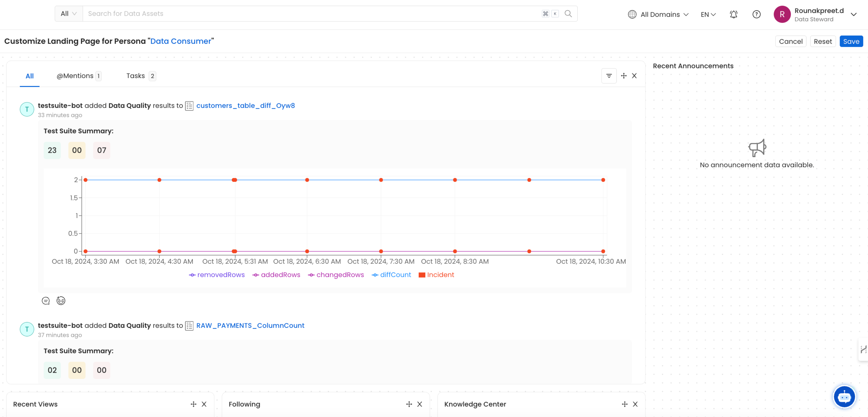Save the customized landing page
The height and width of the screenshot is (417, 868).
coord(851,41)
